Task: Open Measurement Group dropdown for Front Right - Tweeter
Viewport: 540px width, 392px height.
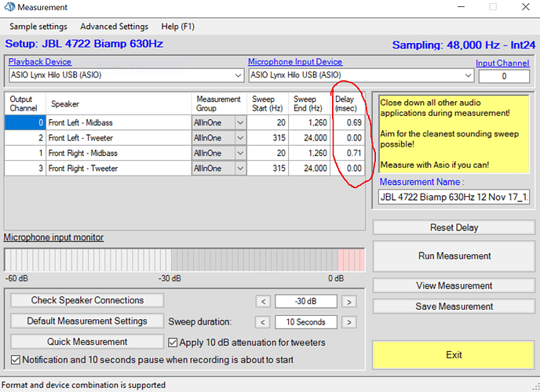Action: coord(239,168)
